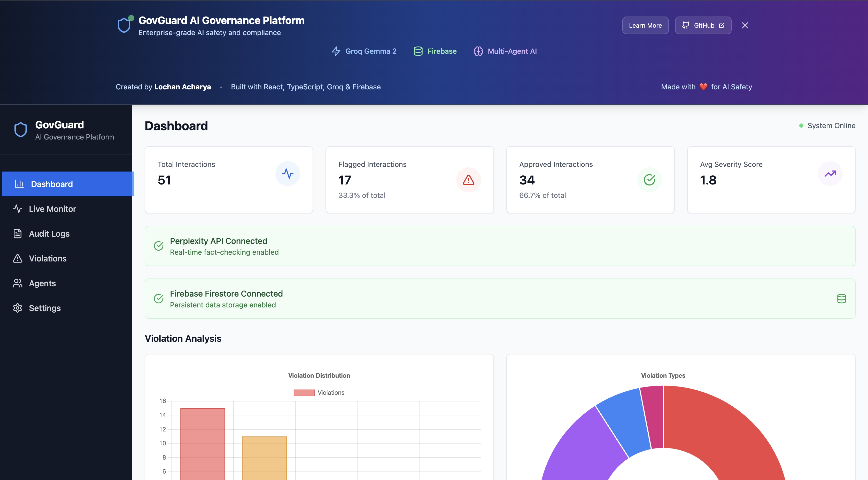
Task: Go to Audit Logs in the sidebar
Action: tap(49, 234)
